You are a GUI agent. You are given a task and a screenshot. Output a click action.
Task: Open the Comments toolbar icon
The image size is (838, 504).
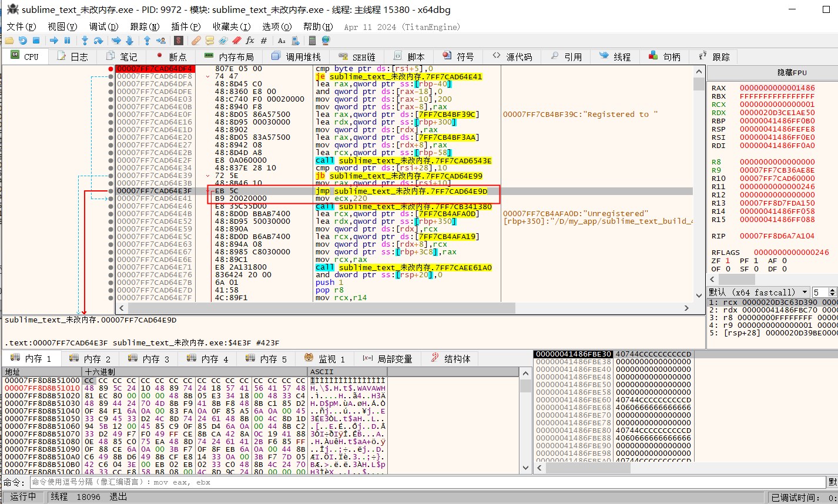[209, 41]
